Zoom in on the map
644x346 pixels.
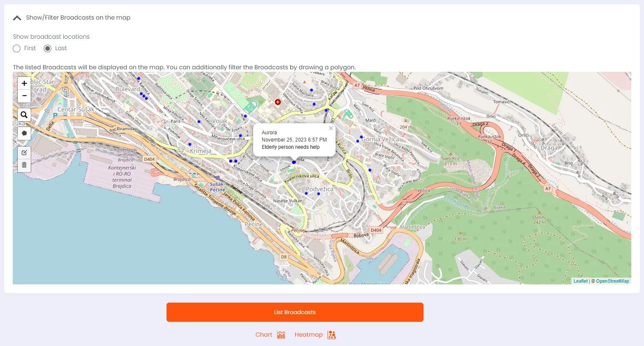click(24, 83)
